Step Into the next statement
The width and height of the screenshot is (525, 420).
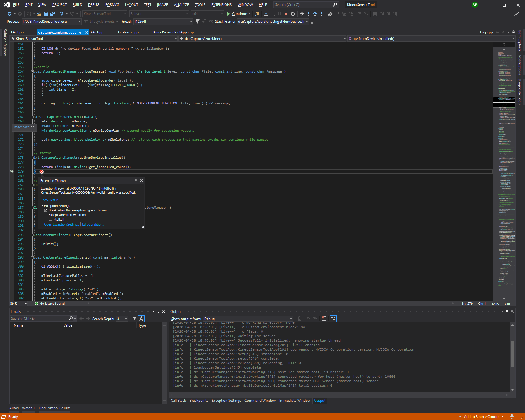[x=308, y=14]
